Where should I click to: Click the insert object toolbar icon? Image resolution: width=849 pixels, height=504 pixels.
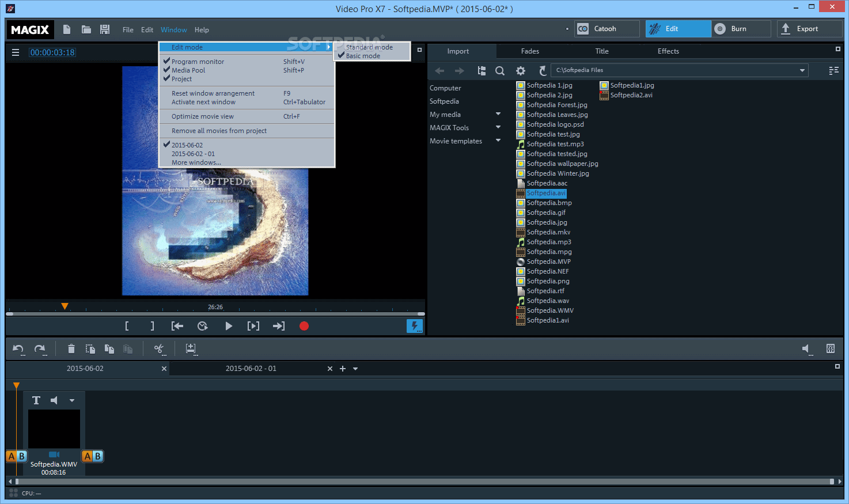tap(191, 349)
